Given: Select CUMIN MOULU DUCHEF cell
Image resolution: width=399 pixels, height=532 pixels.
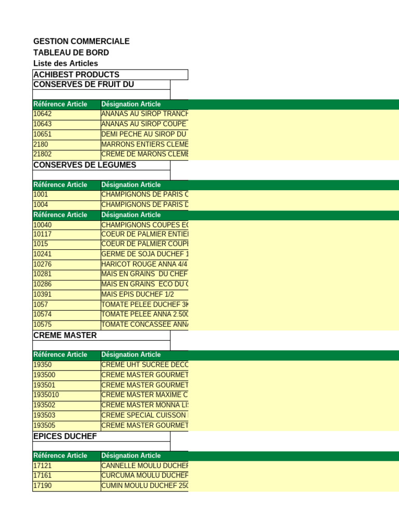Looking at the screenshot, I should (144, 486).
